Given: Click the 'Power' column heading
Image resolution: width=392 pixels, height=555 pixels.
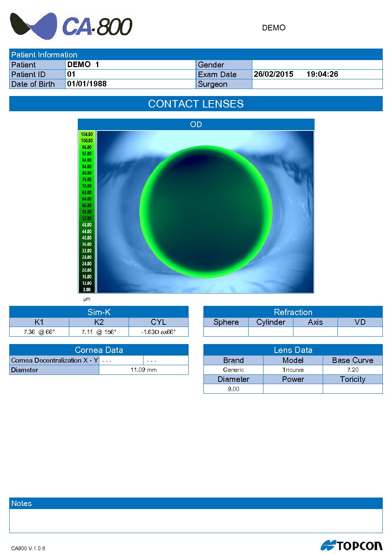Looking at the screenshot, I should (293, 379).
